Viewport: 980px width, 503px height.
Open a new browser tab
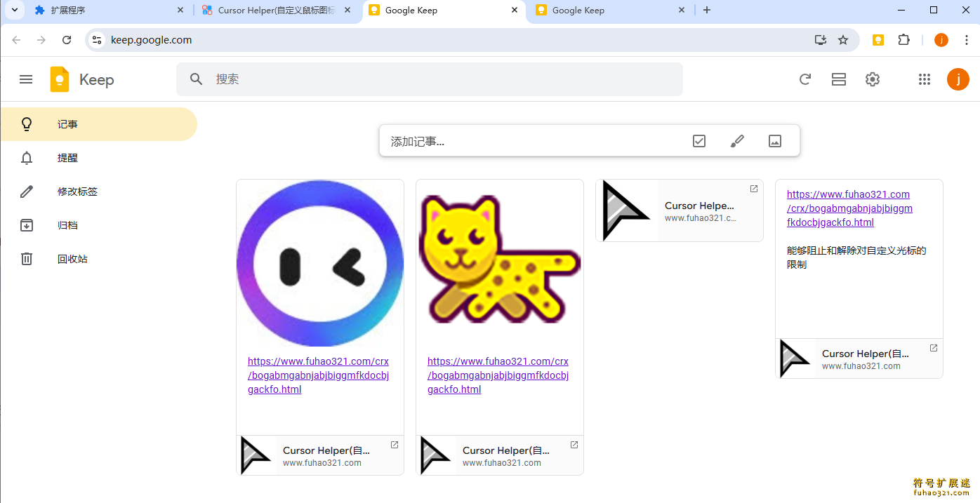click(x=707, y=10)
